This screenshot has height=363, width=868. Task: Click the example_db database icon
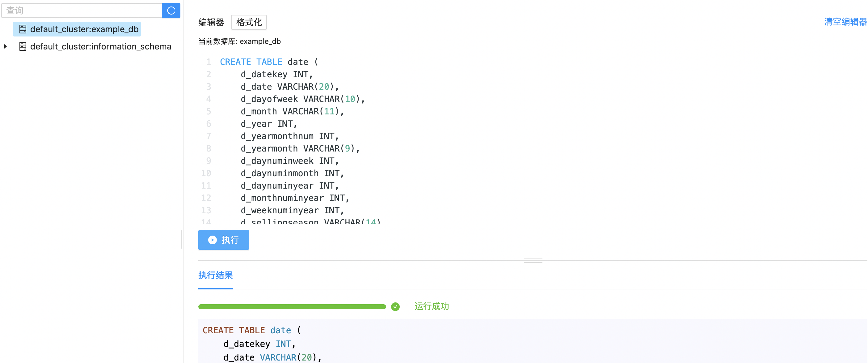(23, 29)
